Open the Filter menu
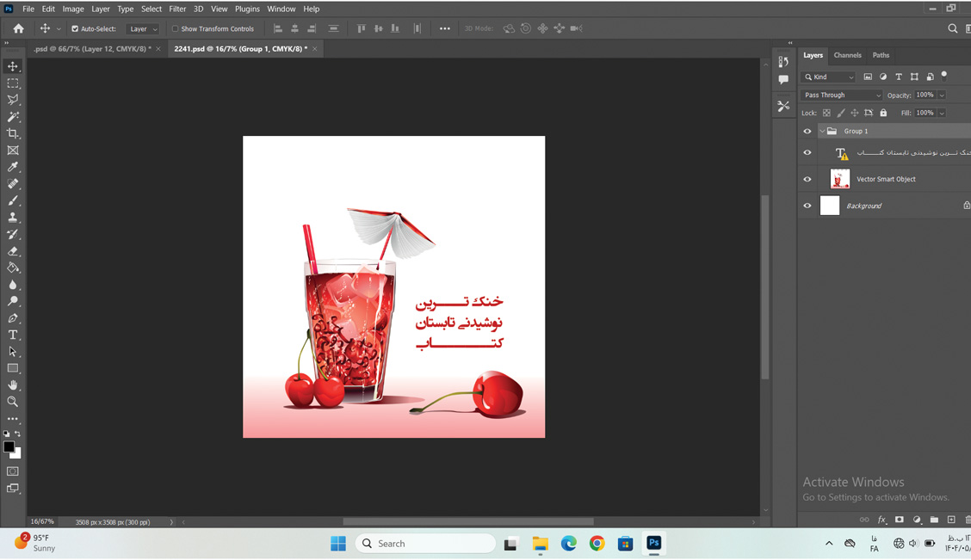The width and height of the screenshot is (971, 560). [177, 9]
